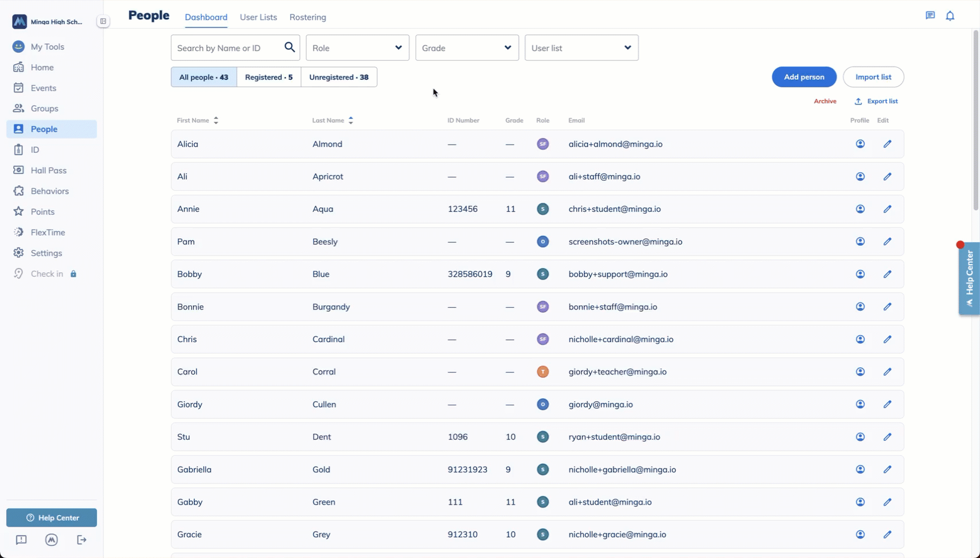Viewport: 980px width, 558px height.
Task: Open Help Center button in sidebar
Action: pyautogui.click(x=52, y=518)
